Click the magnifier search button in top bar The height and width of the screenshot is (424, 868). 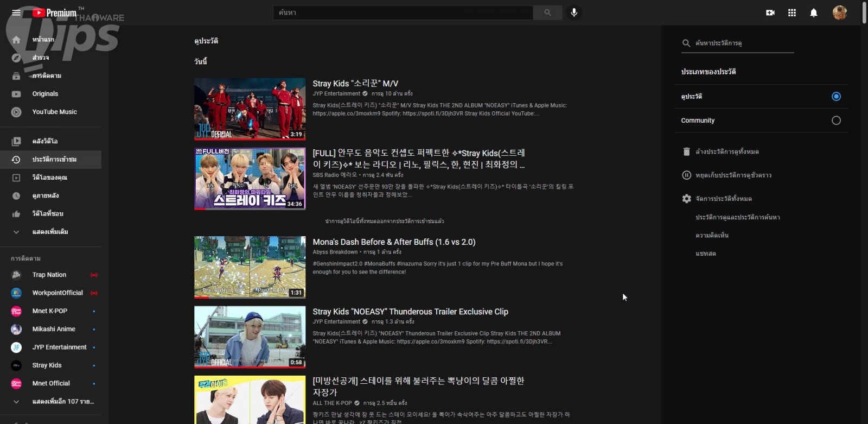tap(547, 12)
